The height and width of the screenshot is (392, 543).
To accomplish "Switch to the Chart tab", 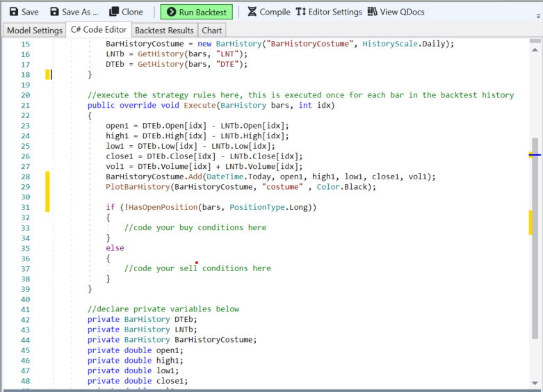I will [x=211, y=30].
